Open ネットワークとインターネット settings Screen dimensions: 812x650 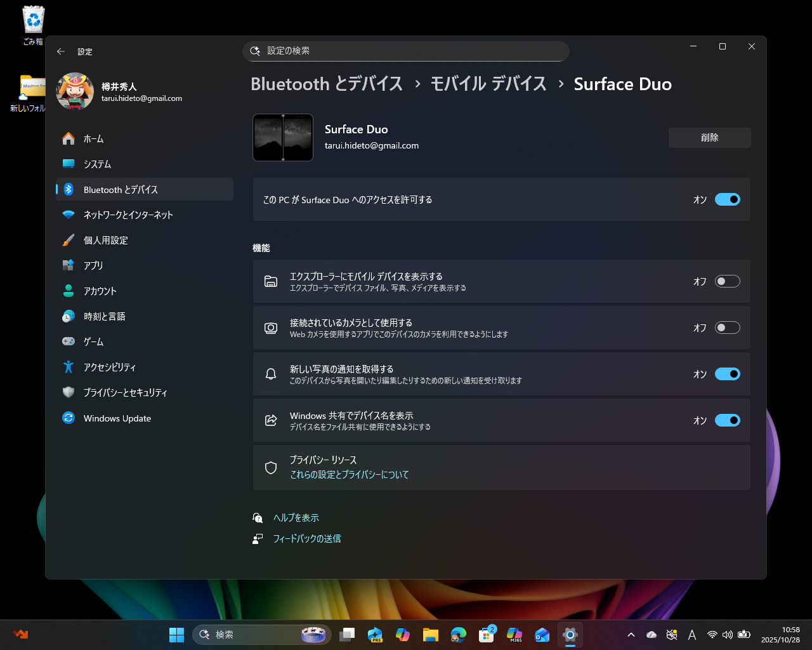point(145,215)
